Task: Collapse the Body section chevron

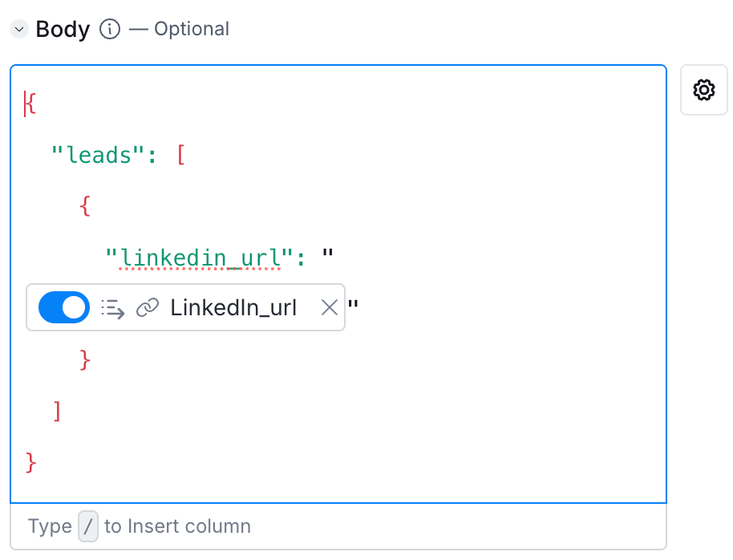Action: (x=19, y=30)
